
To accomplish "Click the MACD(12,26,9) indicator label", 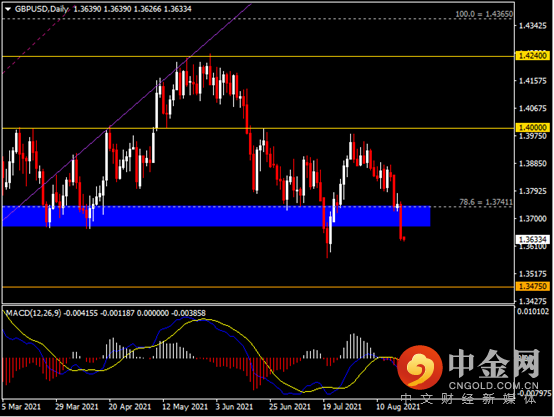I will (x=33, y=313).
